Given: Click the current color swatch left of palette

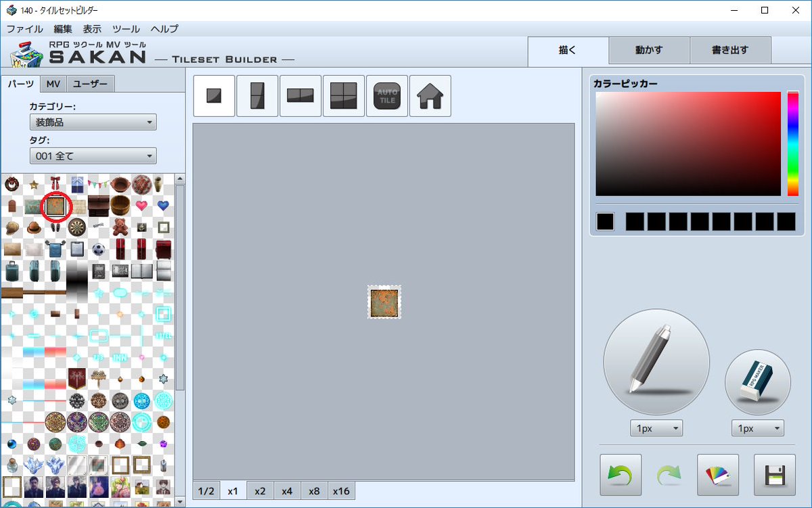Looking at the screenshot, I should [x=605, y=221].
